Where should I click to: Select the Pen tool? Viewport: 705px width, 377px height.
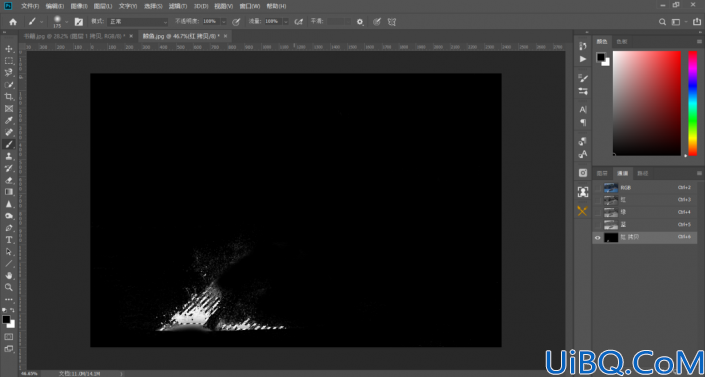pyautogui.click(x=9, y=228)
